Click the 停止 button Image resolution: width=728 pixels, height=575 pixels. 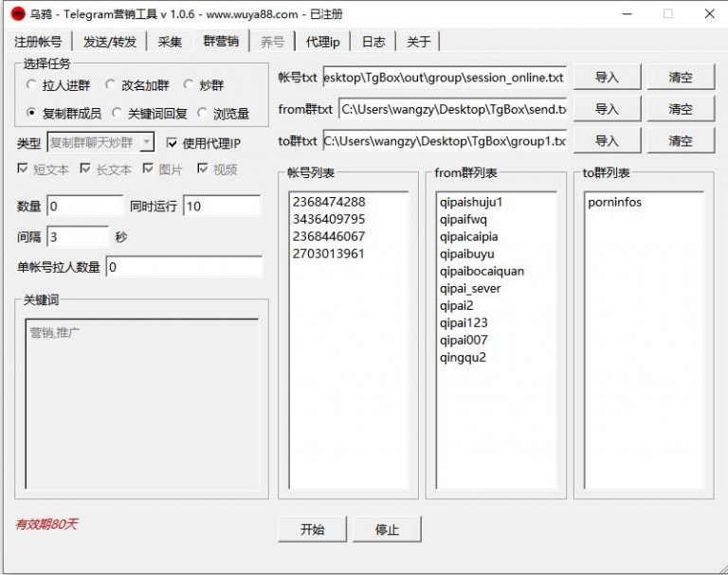click(387, 529)
